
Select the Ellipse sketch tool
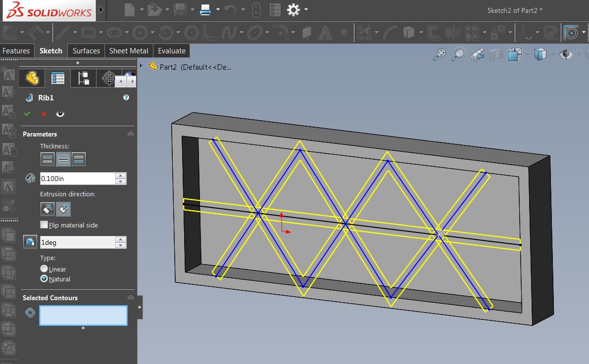point(255,33)
